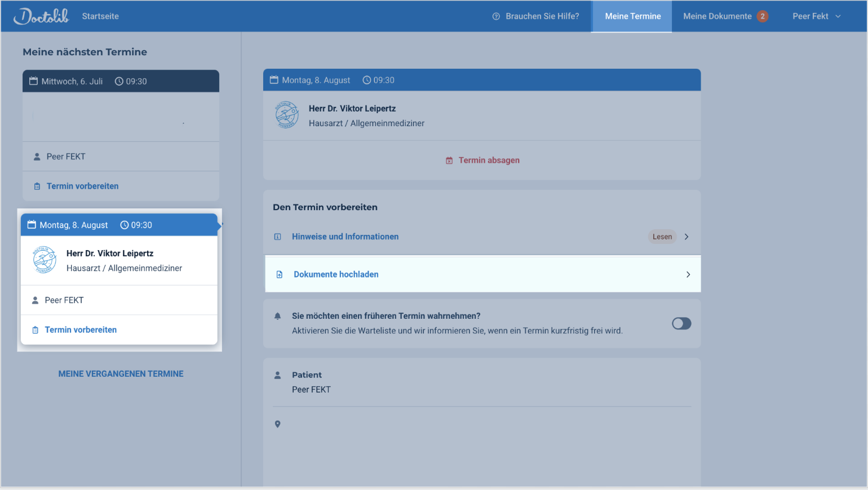Expand Hinweise und Informationen chevron arrow

(x=686, y=237)
